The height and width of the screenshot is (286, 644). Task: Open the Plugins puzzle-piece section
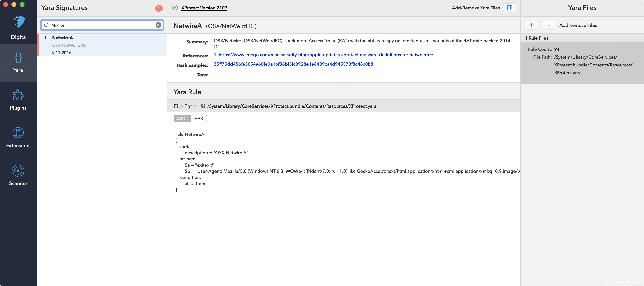(x=18, y=100)
